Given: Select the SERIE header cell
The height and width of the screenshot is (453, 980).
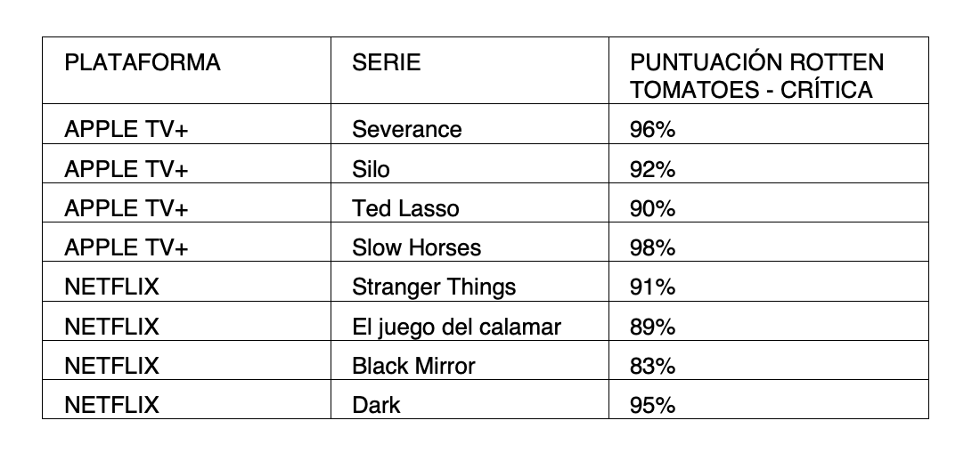Looking at the screenshot, I should coord(470,70).
